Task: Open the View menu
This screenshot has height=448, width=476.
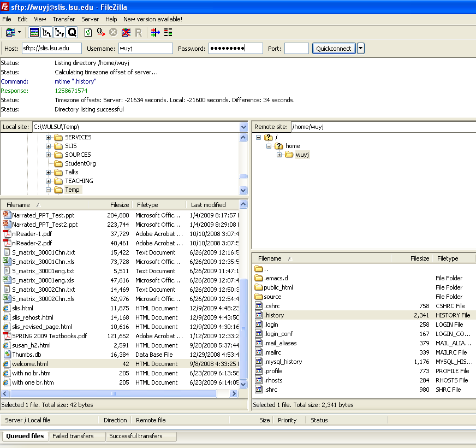Action: click(40, 19)
